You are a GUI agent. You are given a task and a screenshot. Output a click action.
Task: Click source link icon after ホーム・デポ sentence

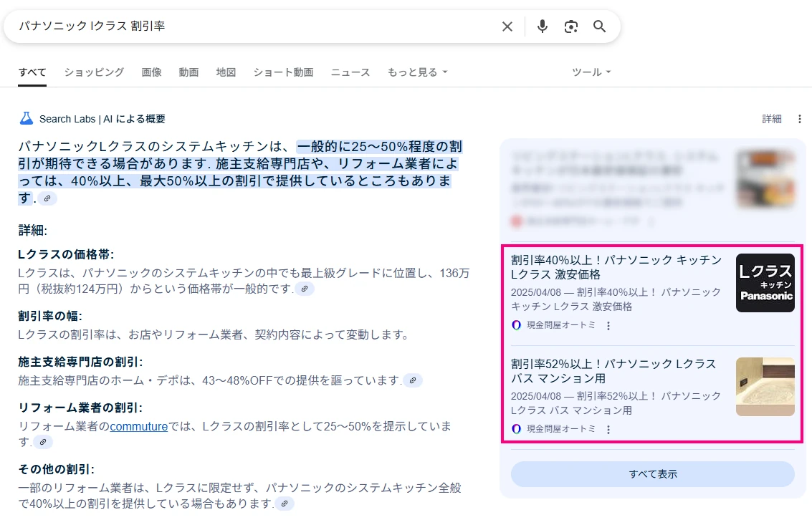[413, 380]
